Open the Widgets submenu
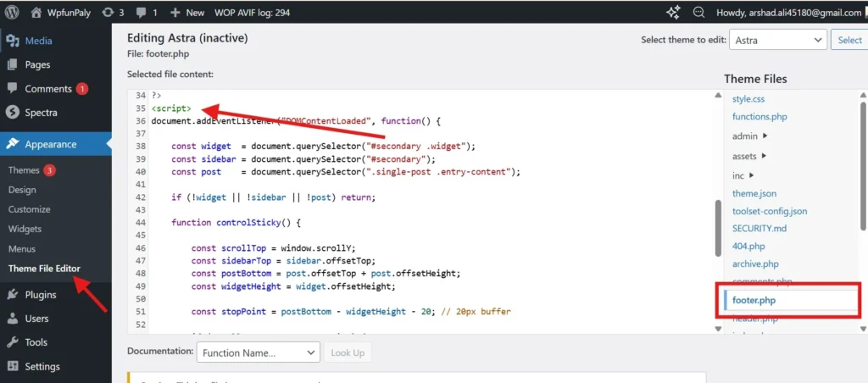The height and width of the screenshot is (383, 868). point(25,229)
